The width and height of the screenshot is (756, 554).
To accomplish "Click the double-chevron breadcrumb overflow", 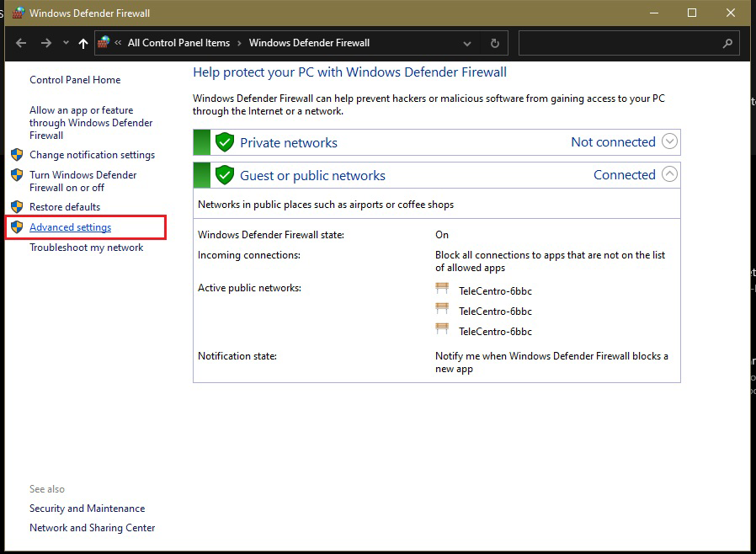I will tap(118, 42).
